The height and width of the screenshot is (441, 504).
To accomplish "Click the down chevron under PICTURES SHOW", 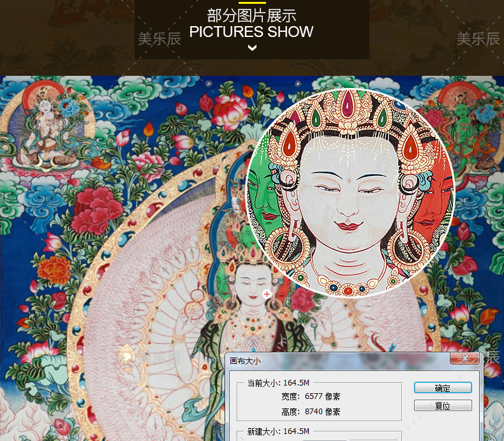I will click(x=253, y=48).
